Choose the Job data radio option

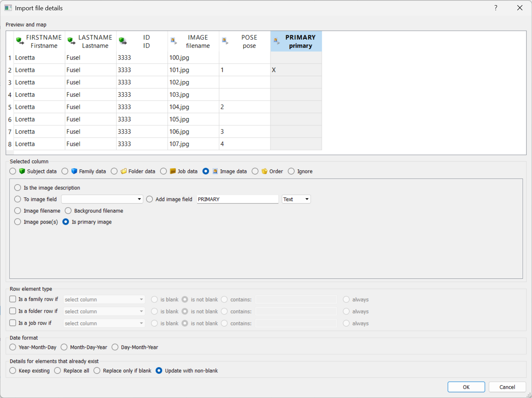tap(163, 171)
